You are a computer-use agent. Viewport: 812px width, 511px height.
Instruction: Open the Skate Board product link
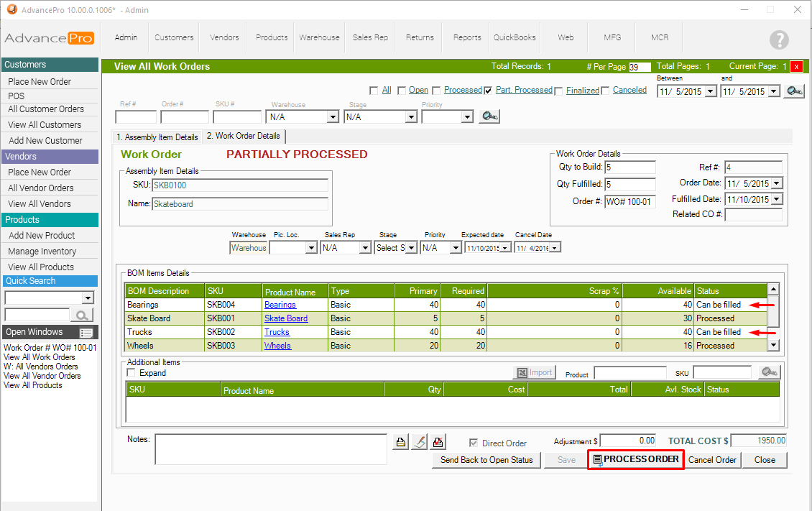[285, 318]
